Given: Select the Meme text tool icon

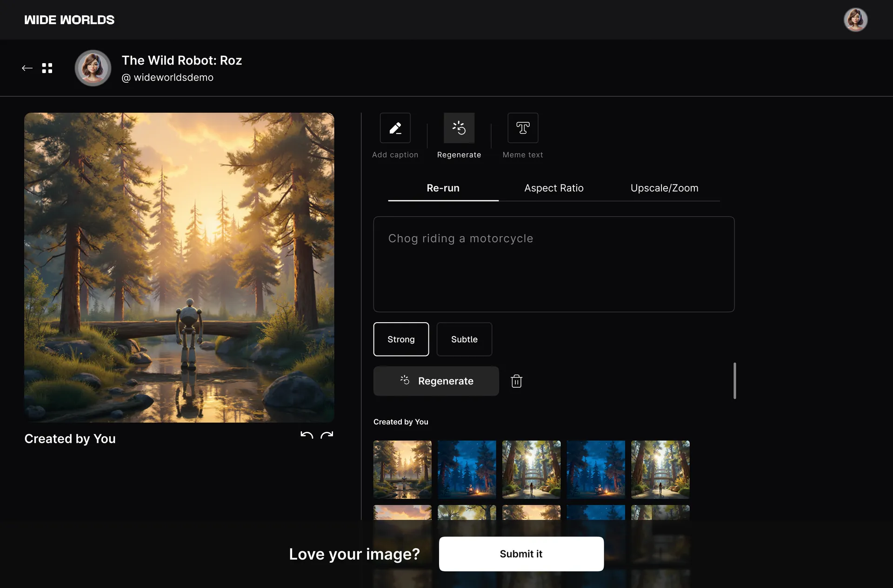Looking at the screenshot, I should click(523, 128).
